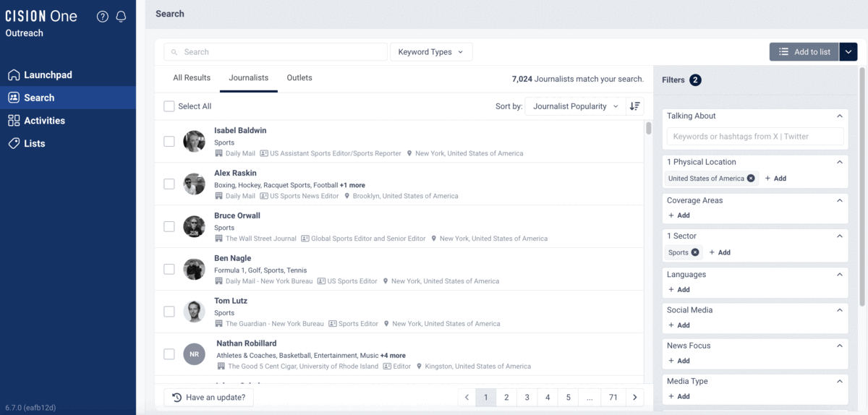Click the NR avatar for Nathan Robillard

click(x=194, y=354)
